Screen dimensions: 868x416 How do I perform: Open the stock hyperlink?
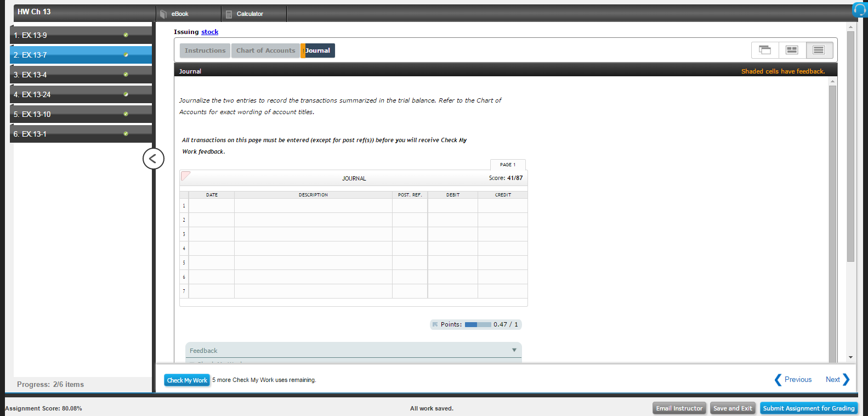click(x=209, y=32)
